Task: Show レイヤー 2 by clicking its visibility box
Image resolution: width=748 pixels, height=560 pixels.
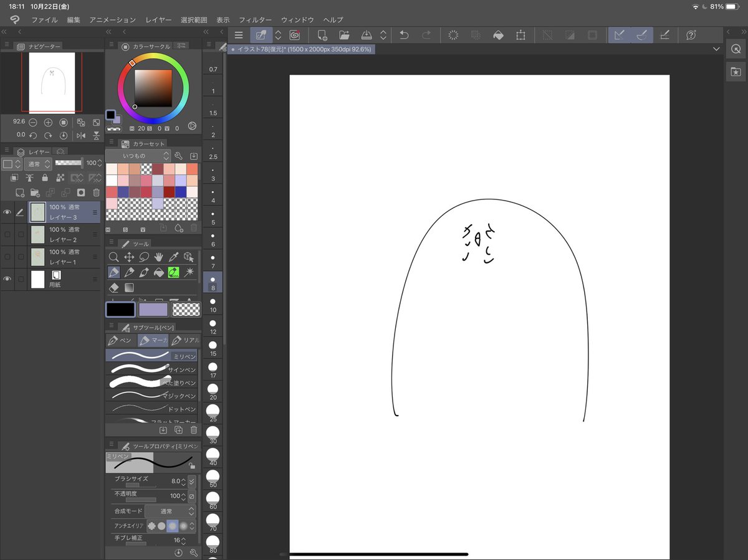Action: 7,234
